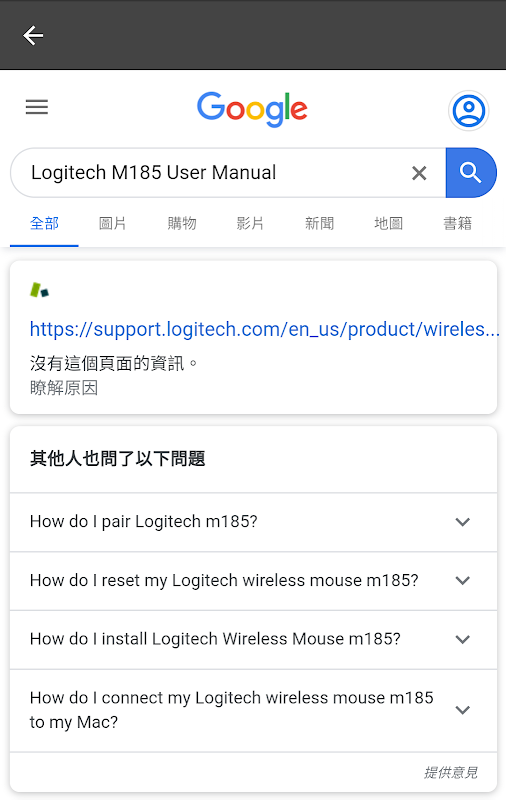Expand "How do I reset my Logitech wireless mouse" question

tap(254, 581)
